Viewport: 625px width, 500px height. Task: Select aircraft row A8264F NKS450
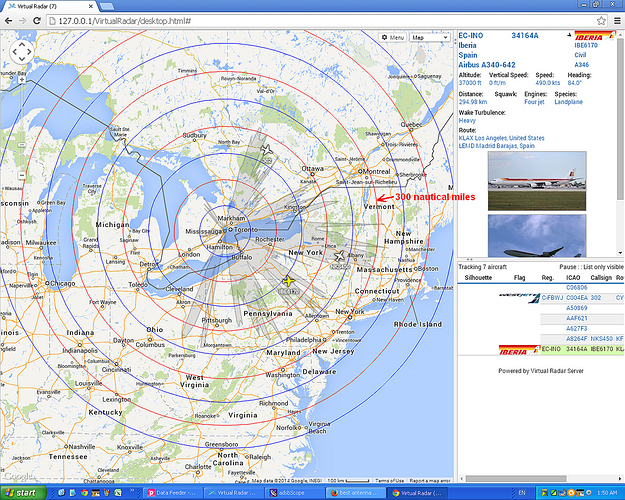coord(540,339)
